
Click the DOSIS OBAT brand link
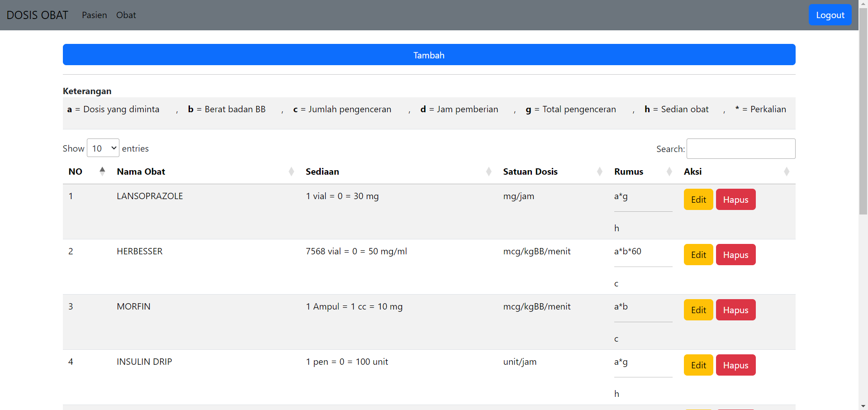[x=37, y=15]
